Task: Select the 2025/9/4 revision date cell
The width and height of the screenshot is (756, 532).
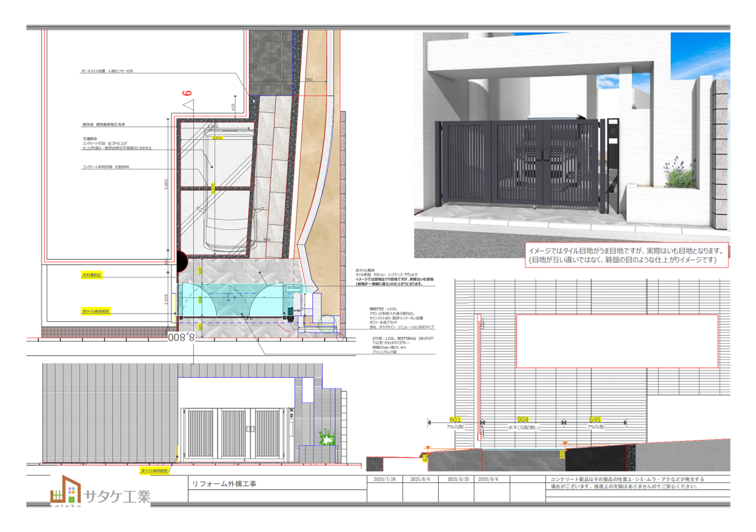Action: click(x=488, y=480)
